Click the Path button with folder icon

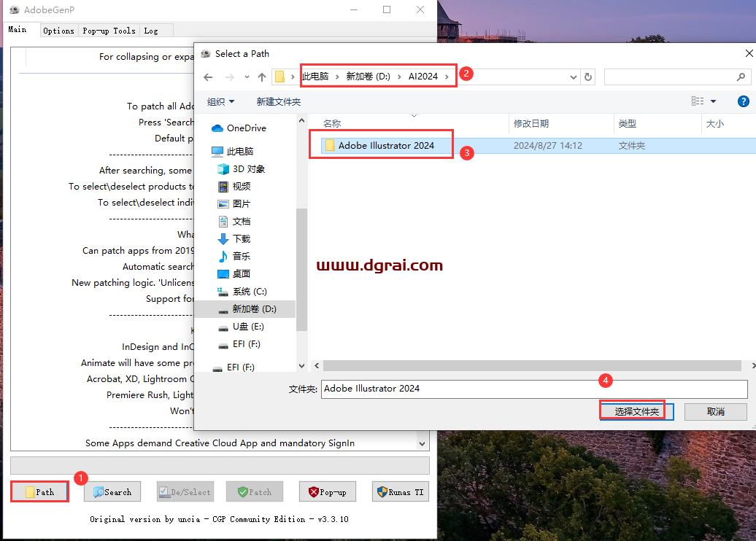(39, 491)
